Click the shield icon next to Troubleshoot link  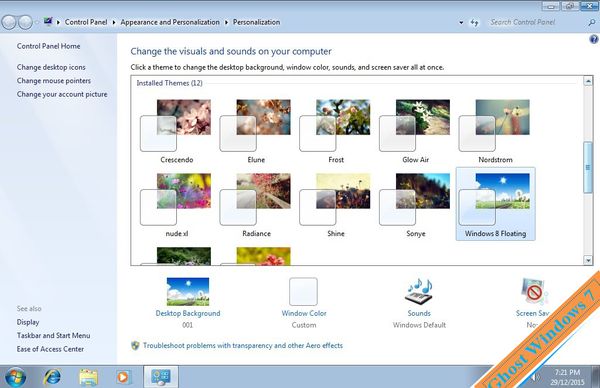(135, 346)
